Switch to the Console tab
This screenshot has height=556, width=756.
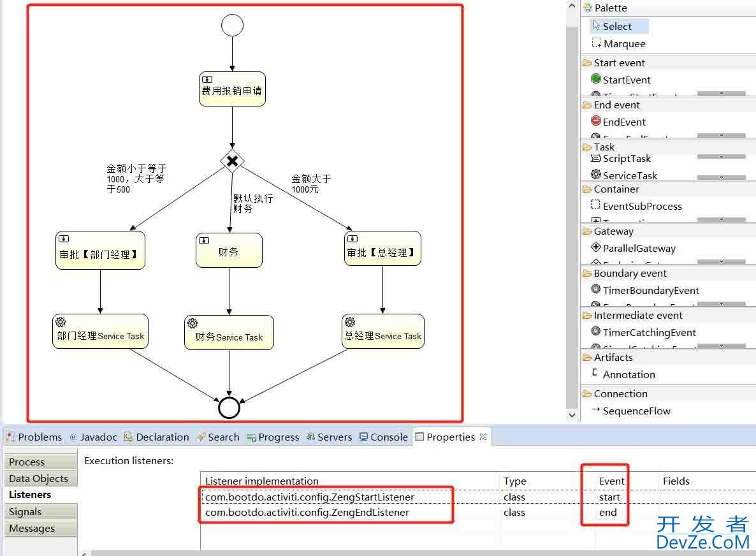coord(388,437)
